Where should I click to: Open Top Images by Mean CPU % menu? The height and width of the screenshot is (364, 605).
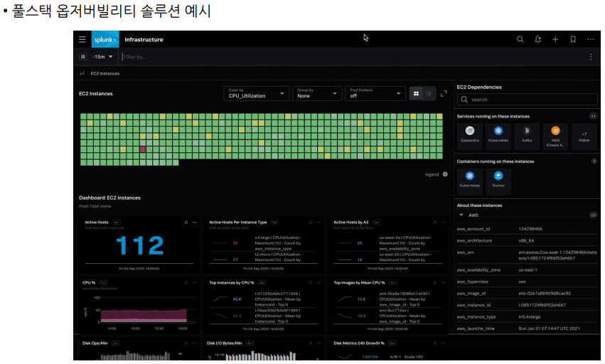click(444, 282)
